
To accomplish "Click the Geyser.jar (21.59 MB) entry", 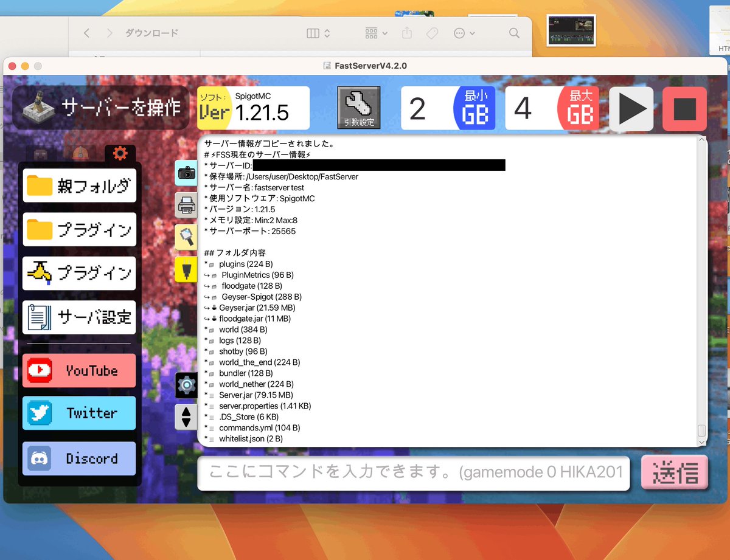I will pos(250,308).
